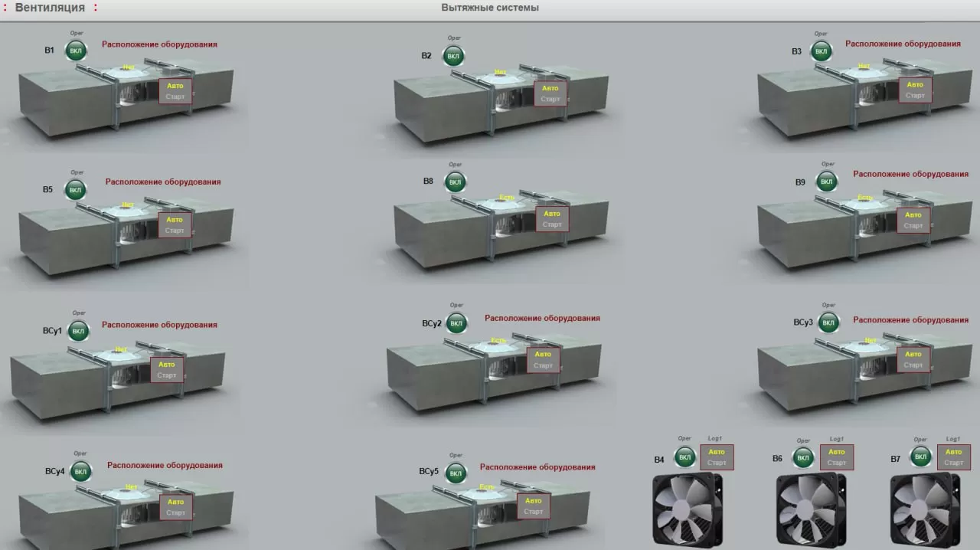The height and width of the screenshot is (550, 980).
Task: Open the Авто/Старт mode box for B5
Action: pyautogui.click(x=175, y=224)
